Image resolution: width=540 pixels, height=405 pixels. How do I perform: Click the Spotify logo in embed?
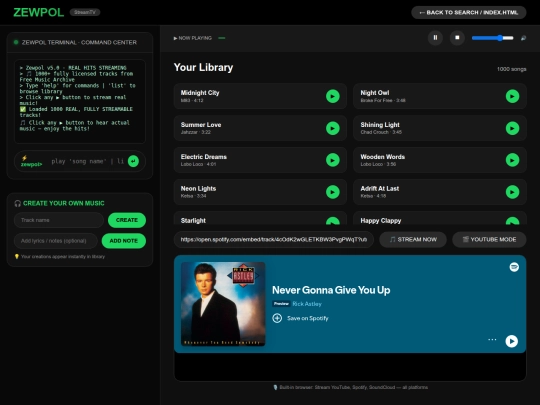pos(514,267)
